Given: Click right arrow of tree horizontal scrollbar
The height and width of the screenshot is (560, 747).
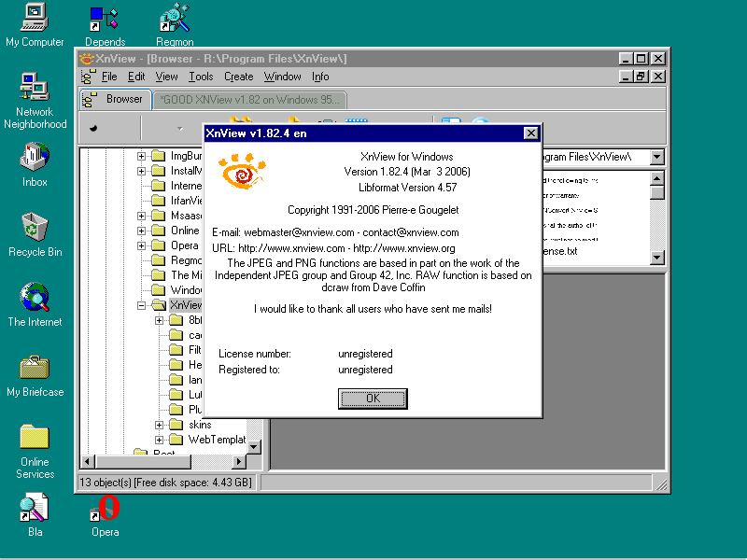Looking at the screenshot, I should click(240, 461).
